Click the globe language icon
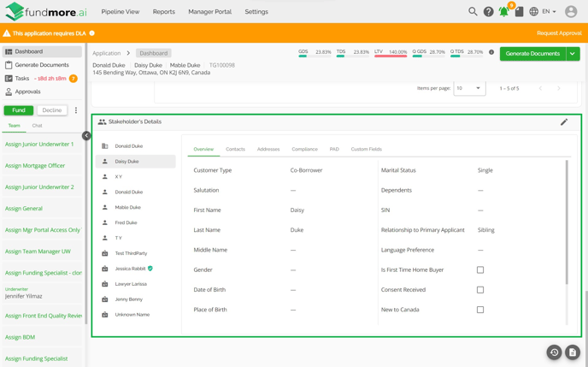The height and width of the screenshot is (367, 588). tap(533, 12)
